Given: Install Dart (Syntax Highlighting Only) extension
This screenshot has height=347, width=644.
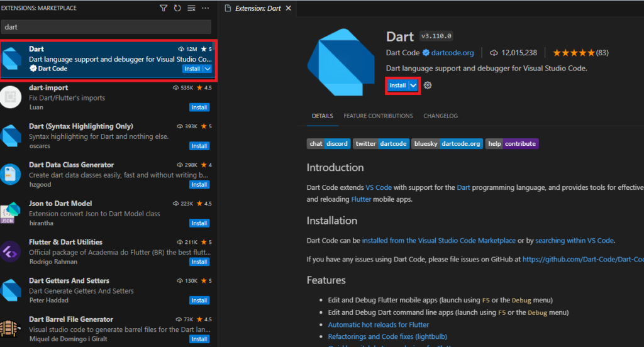Looking at the screenshot, I should 199,146.
